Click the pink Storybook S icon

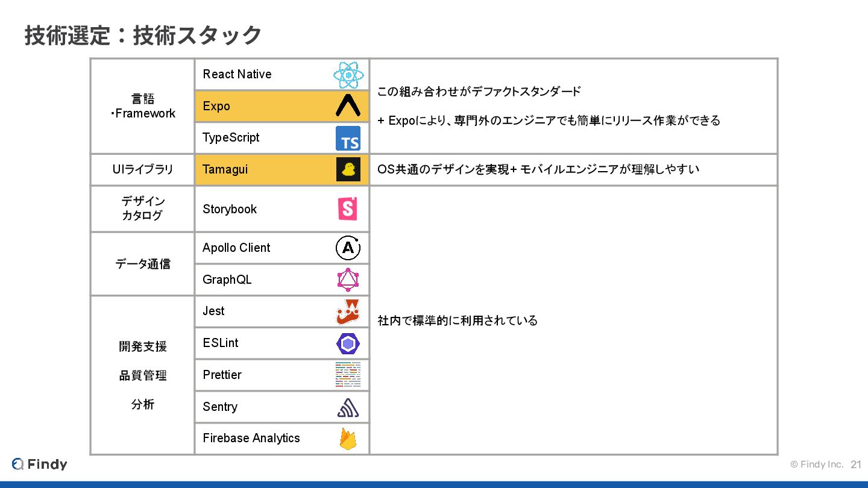(x=348, y=209)
